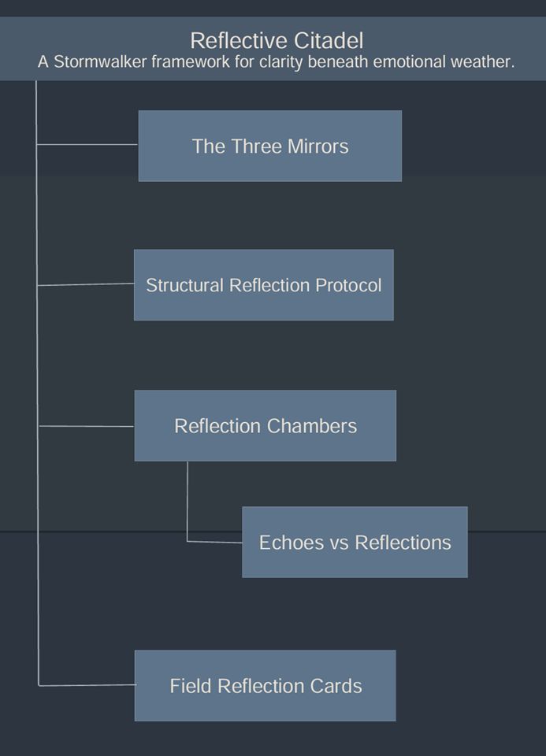Click the horizontal connector entering Echoes vs Reflections
This screenshot has width=546, height=756.
tap(214, 543)
